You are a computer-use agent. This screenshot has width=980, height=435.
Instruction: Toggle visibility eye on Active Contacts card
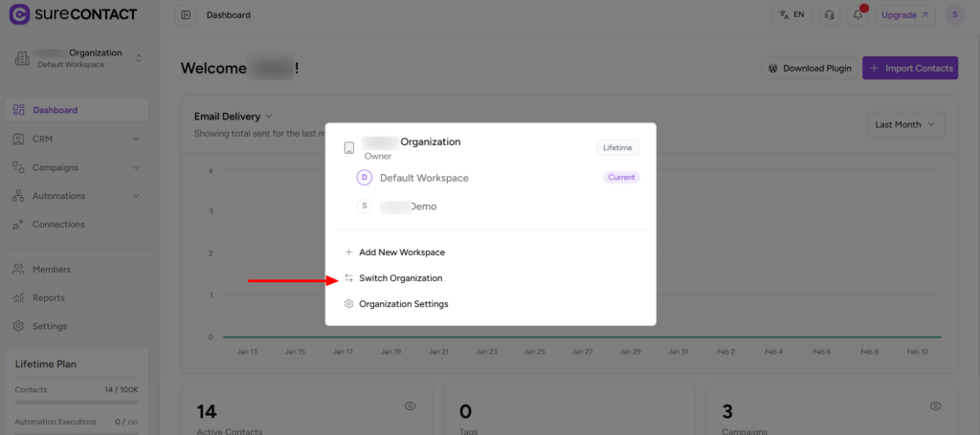tap(410, 405)
